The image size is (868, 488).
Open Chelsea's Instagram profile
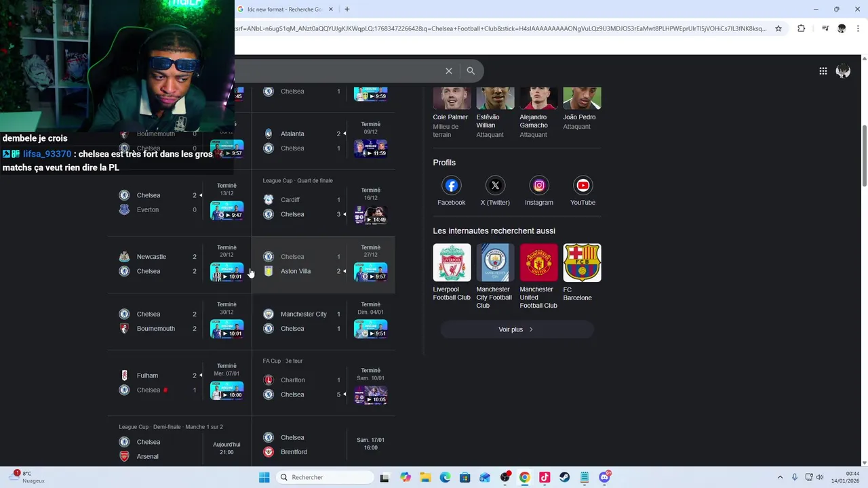click(x=539, y=192)
